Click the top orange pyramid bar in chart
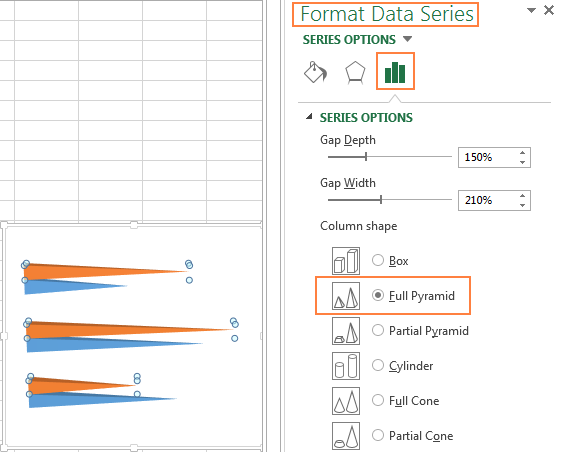 pos(90,271)
